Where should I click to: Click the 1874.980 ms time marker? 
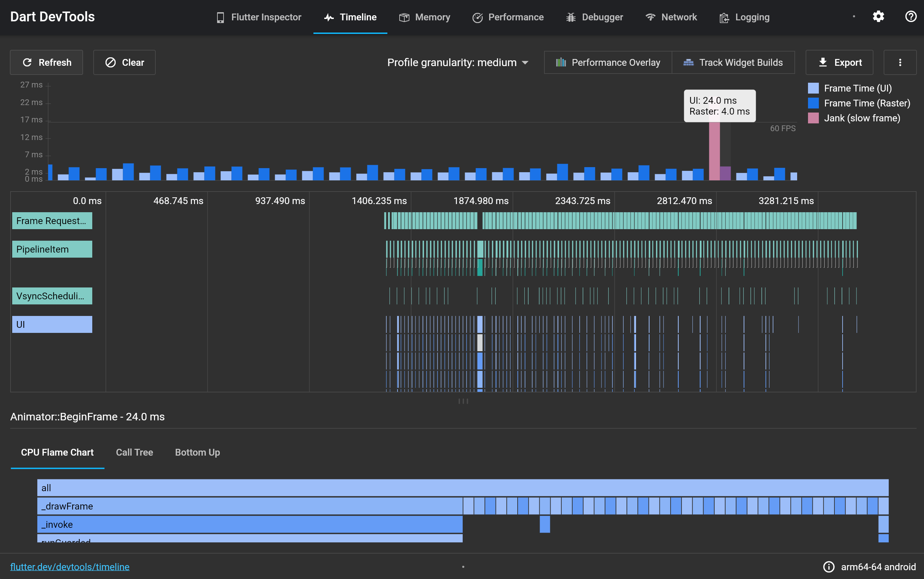tap(481, 201)
